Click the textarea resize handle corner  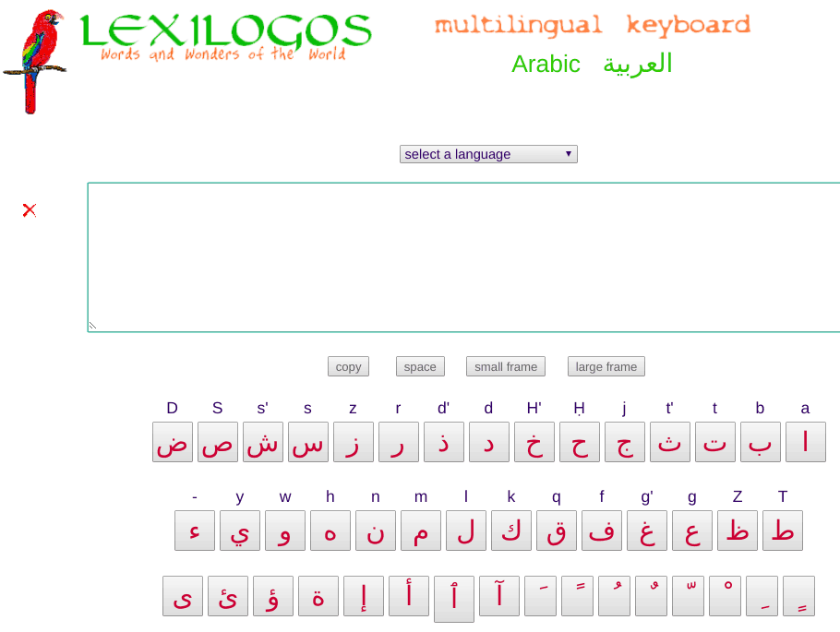click(x=92, y=326)
